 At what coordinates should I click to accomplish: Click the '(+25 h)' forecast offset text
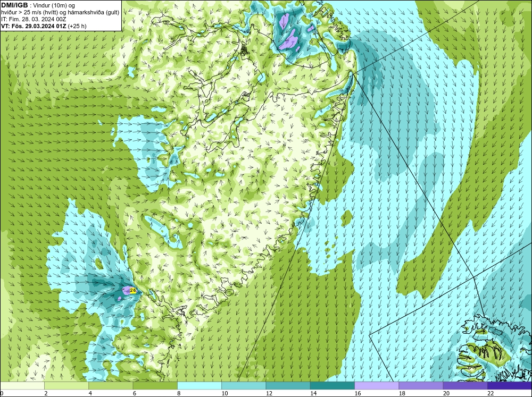(x=77, y=26)
